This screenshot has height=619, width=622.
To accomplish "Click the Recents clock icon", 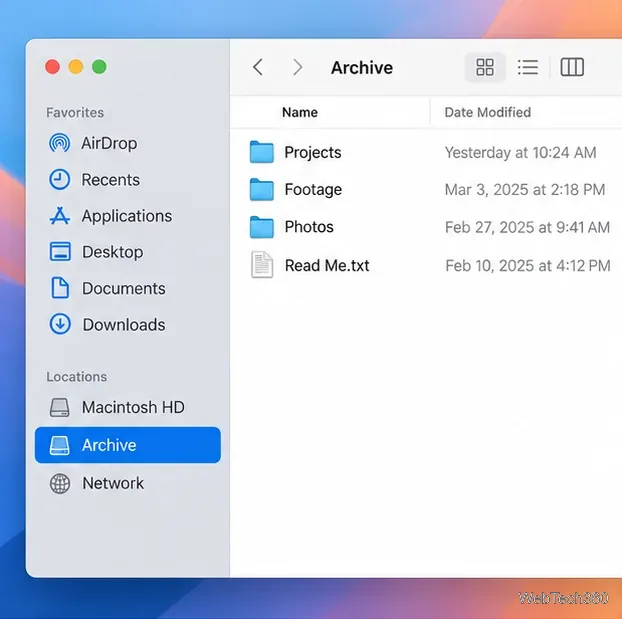I will (x=60, y=179).
